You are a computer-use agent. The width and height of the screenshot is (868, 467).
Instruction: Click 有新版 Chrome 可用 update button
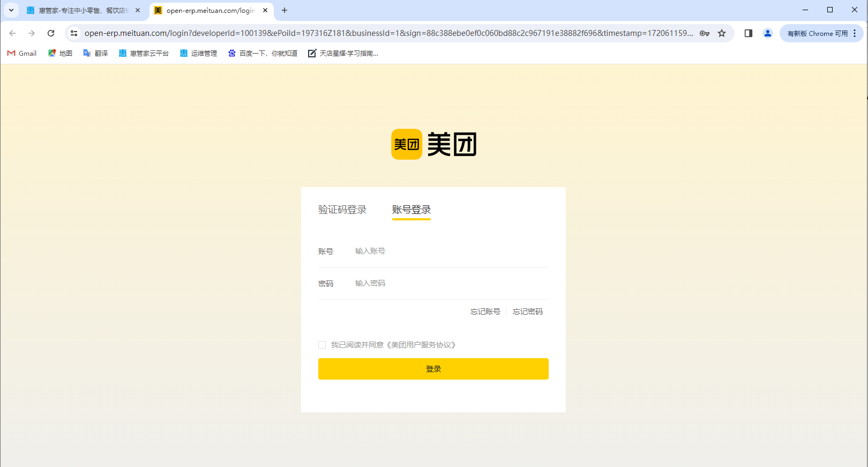pyautogui.click(x=817, y=33)
